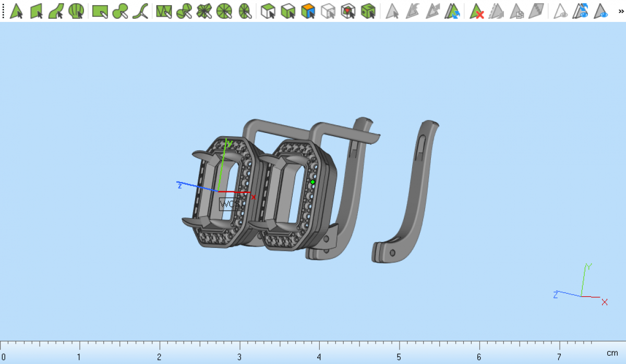The height and width of the screenshot is (364, 626).
Task: Toggle triangle visibility with blue arrows and eye
Action: [x=581, y=11]
